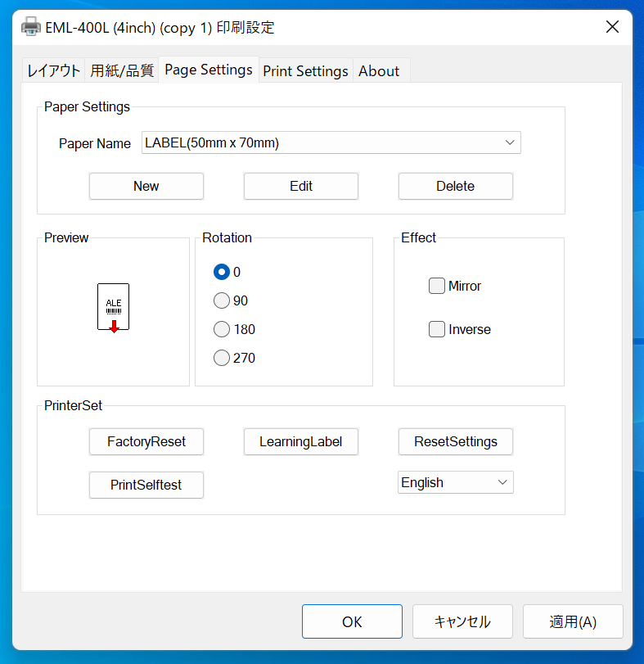Click the ResetSettings button
This screenshot has height=664, width=644.
(x=456, y=441)
